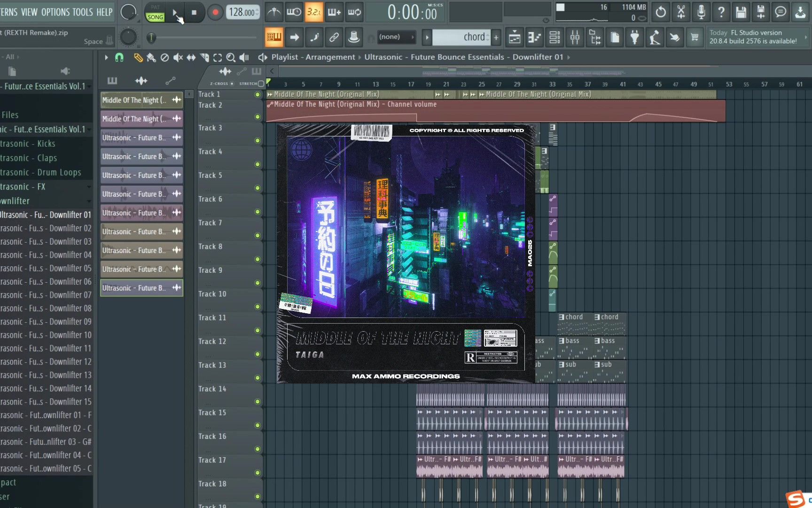Move the song position slider

tap(151, 38)
